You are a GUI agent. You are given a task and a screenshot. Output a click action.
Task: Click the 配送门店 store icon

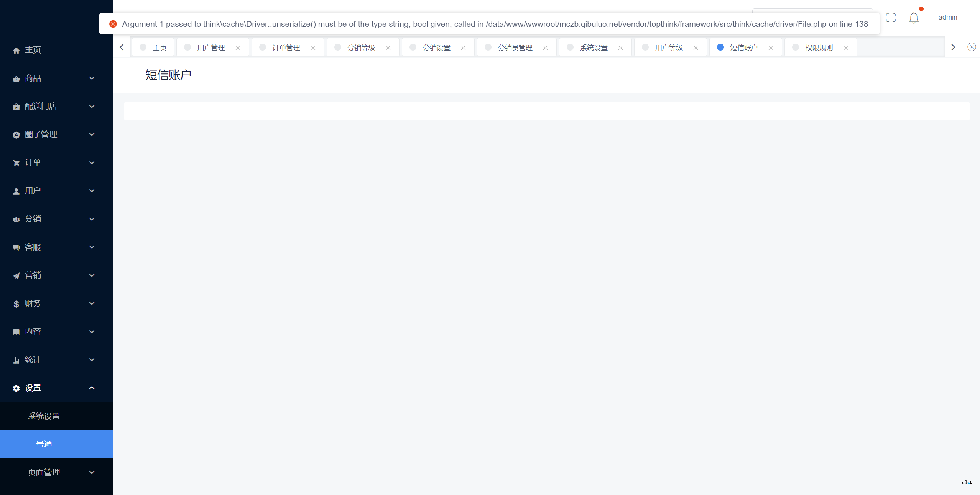tap(16, 107)
